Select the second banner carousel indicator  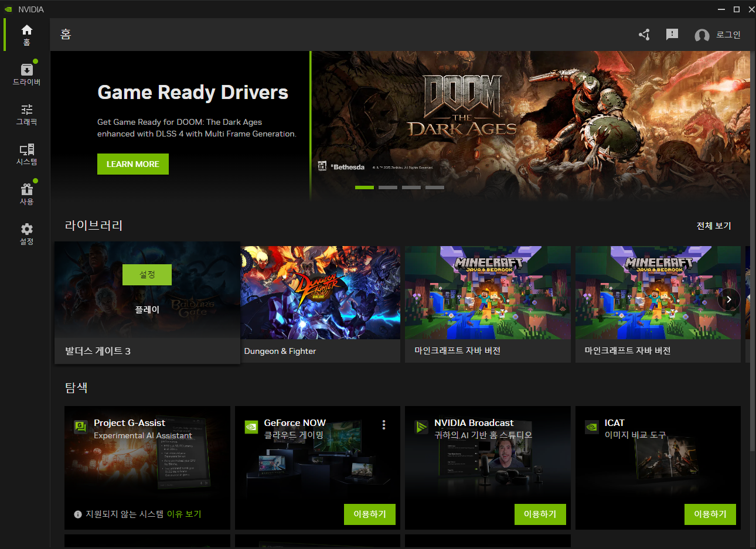coord(388,187)
